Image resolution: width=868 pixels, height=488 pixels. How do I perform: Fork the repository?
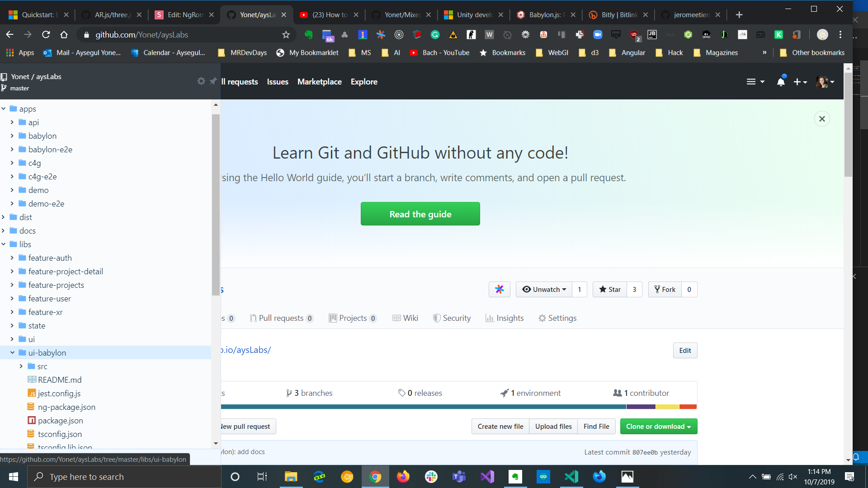click(665, 290)
